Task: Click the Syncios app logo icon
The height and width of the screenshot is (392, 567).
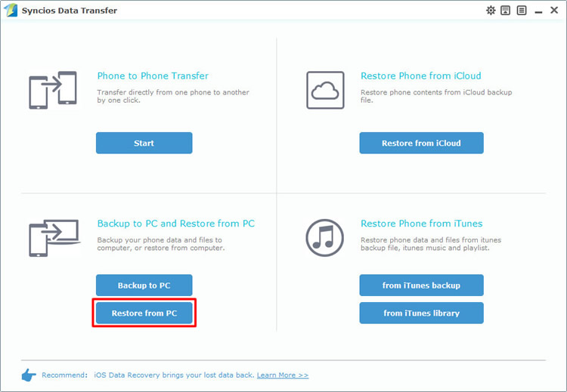Action: click(x=11, y=10)
